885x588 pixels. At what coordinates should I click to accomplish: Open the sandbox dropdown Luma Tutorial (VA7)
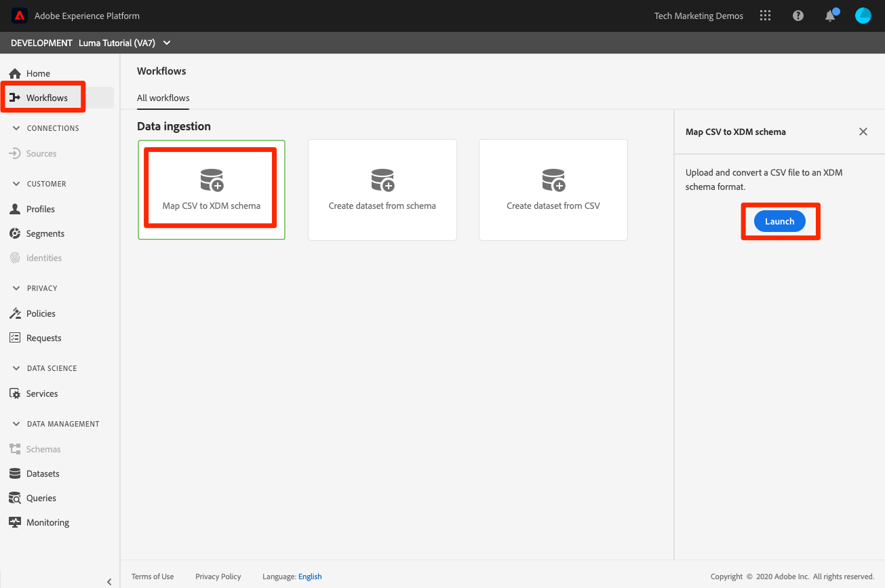[x=125, y=43]
